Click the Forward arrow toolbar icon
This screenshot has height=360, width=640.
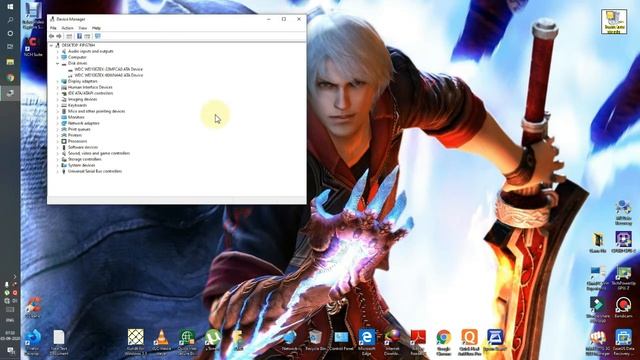click(59, 36)
